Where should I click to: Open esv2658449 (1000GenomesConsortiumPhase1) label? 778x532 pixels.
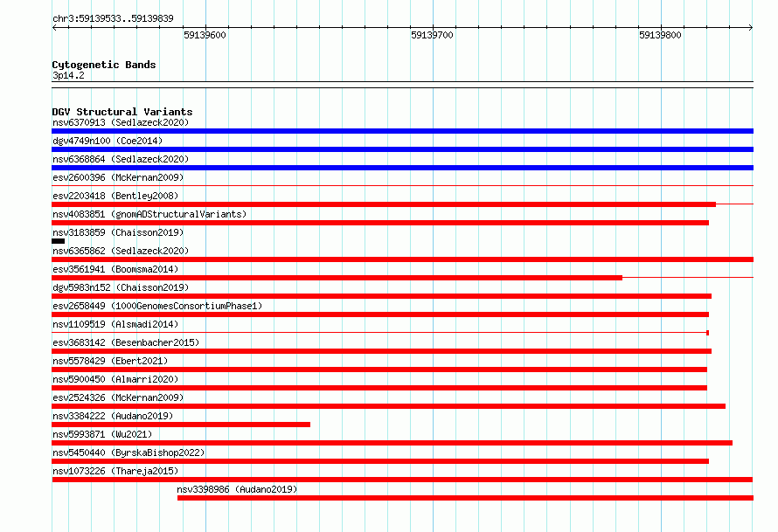click(157, 306)
